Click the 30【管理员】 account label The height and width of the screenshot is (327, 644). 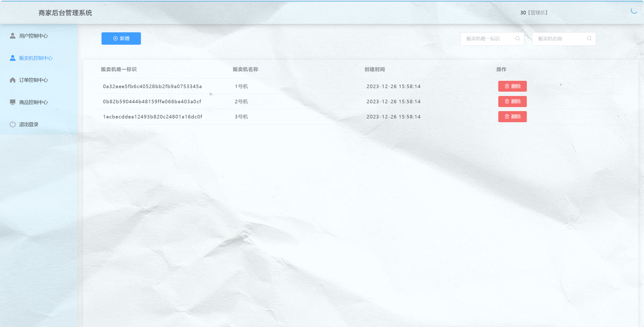534,13
